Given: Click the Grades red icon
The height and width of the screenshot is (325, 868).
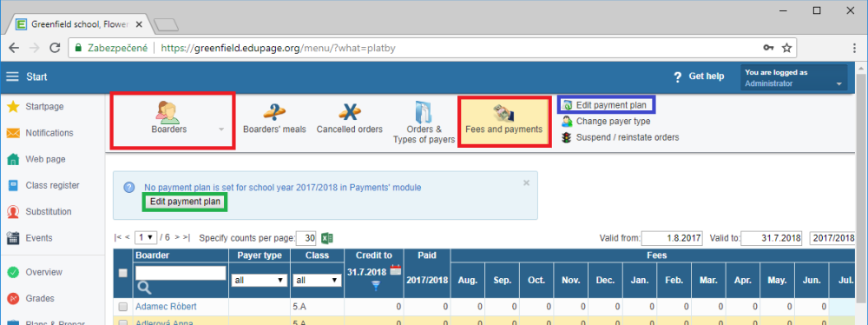Looking at the screenshot, I should (13, 298).
